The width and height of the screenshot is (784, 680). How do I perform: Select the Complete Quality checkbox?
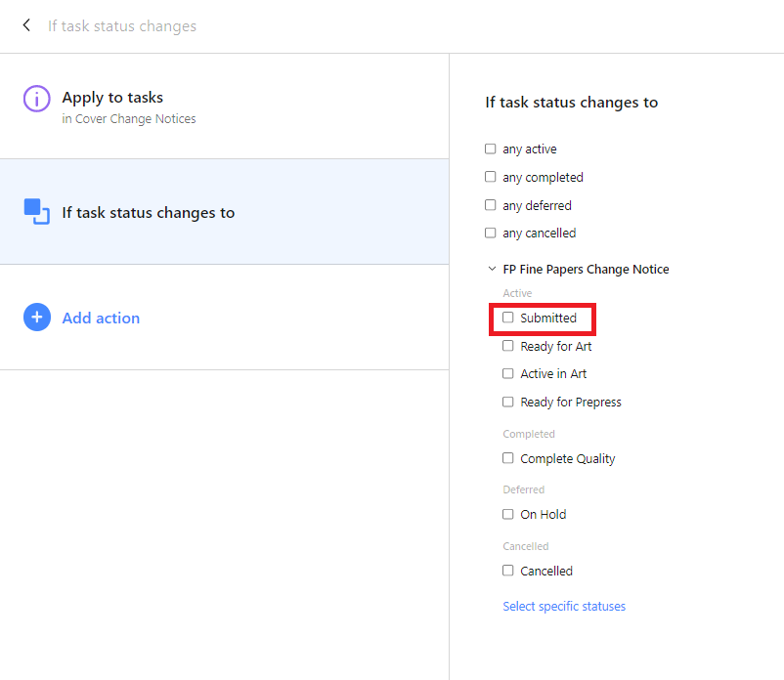coord(508,458)
